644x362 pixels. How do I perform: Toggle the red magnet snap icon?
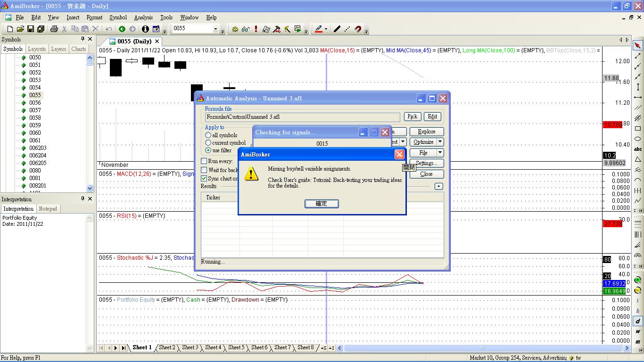358,29
